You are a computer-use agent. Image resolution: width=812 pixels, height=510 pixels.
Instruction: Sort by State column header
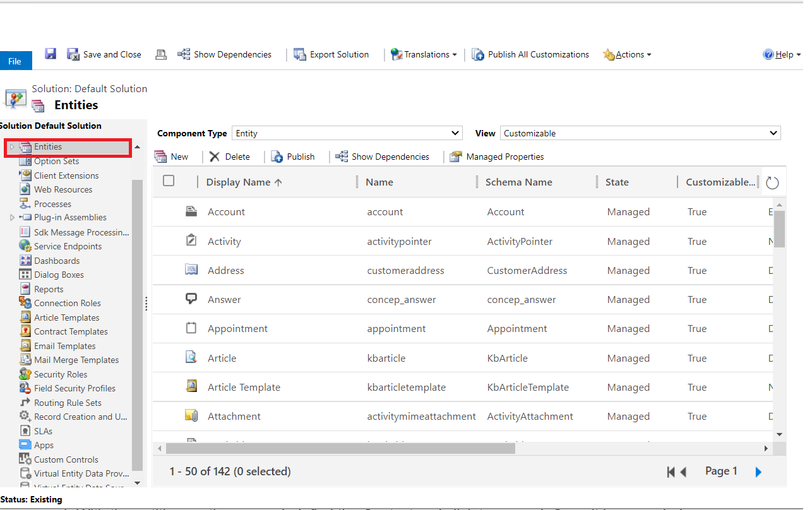617,182
